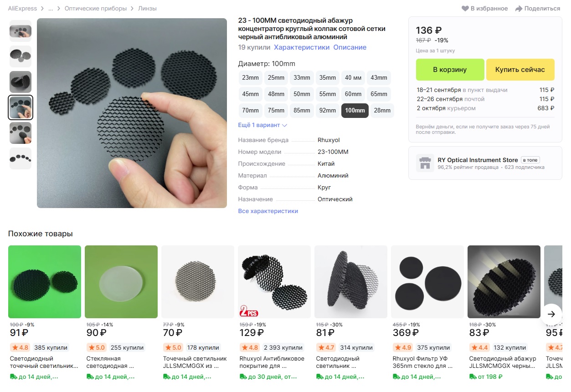Screen dimensions: 571x392
Task: Add item with 'В корзину' button
Action: coord(450,70)
